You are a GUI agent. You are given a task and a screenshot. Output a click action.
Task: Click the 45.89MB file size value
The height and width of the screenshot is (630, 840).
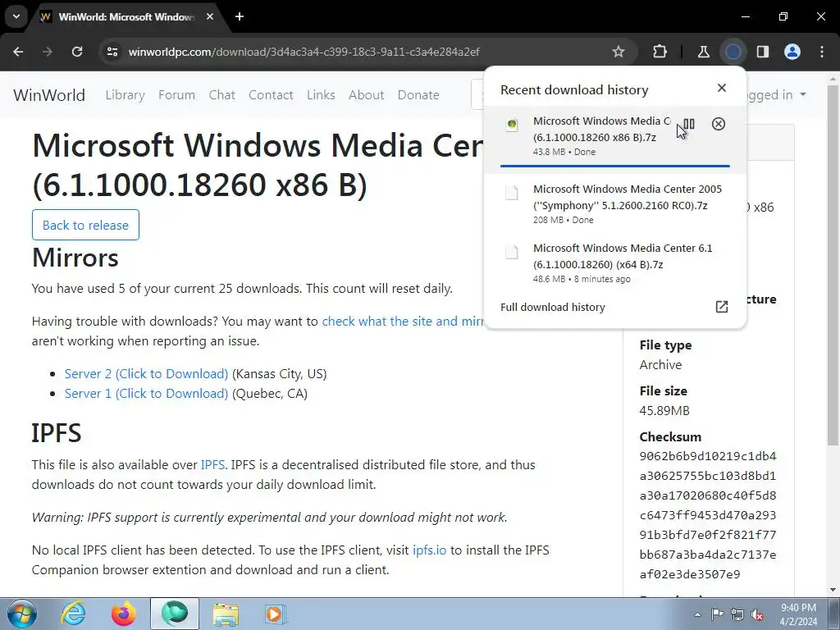[x=664, y=410]
